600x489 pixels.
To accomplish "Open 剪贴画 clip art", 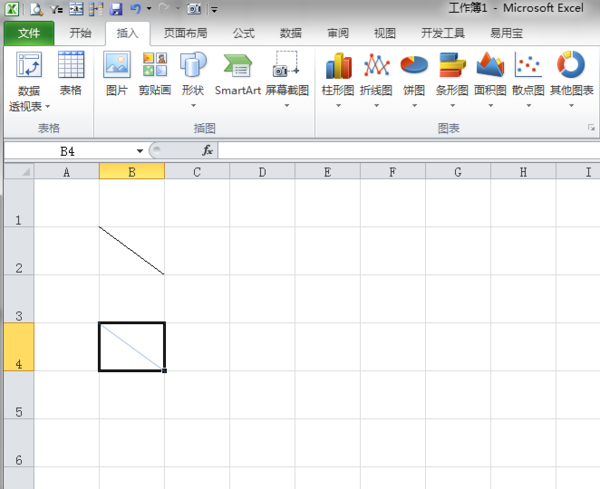I will click(x=154, y=74).
